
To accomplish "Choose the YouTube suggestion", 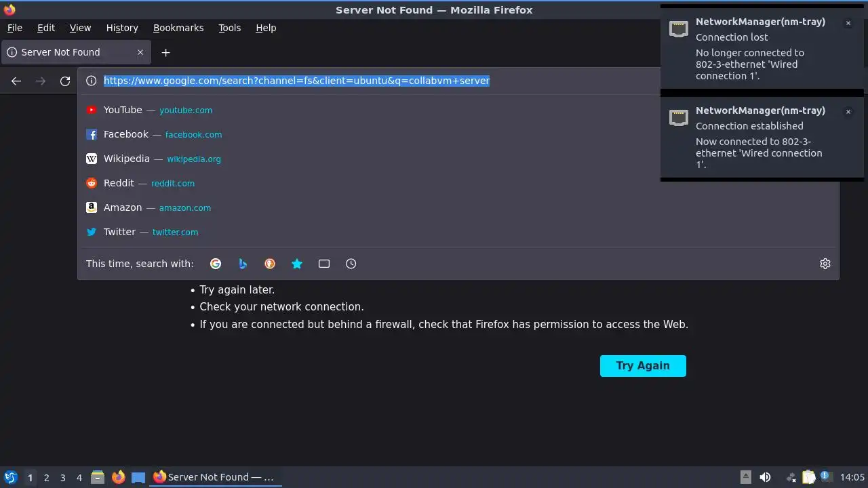I will (x=458, y=110).
